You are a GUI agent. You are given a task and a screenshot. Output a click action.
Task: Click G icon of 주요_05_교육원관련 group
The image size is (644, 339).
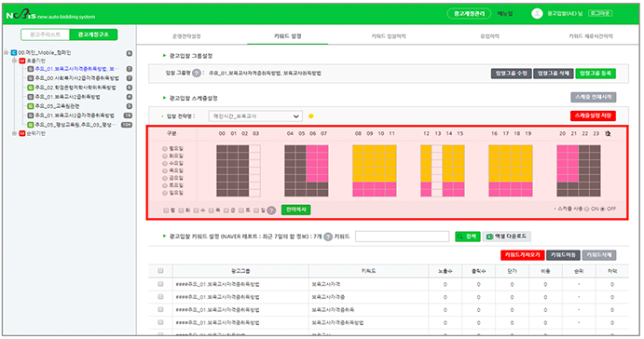[31, 106]
